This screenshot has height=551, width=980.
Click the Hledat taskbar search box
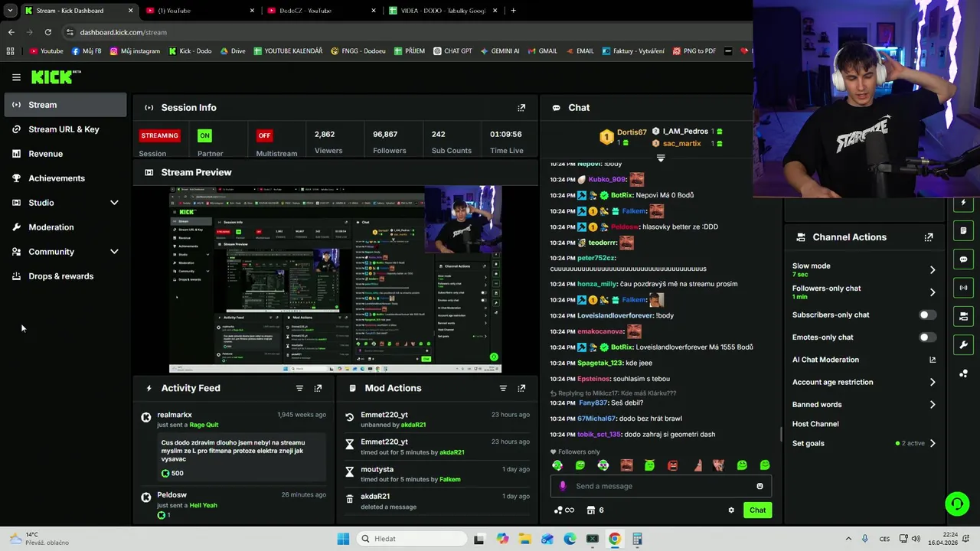pyautogui.click(x=410, y=539)
